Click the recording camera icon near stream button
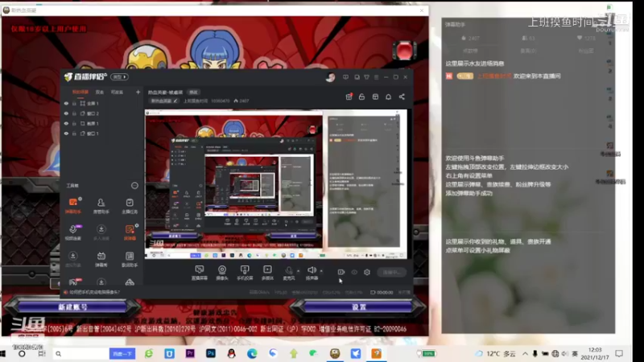The width and height of the screenshot is (644, 362). [341, 272]
